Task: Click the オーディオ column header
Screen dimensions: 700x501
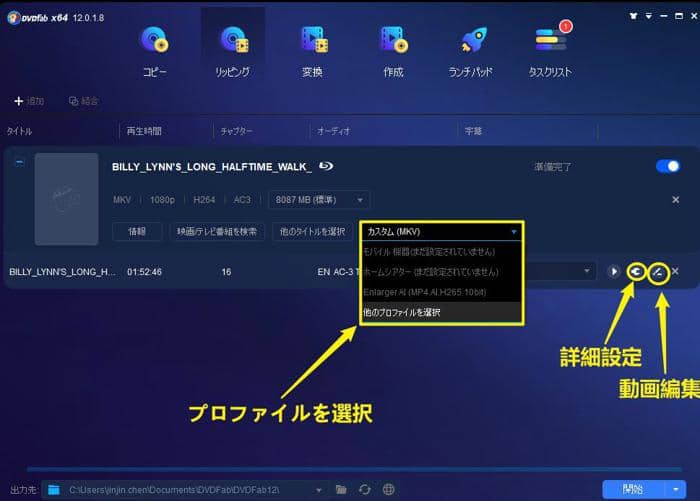Action: 333,131
